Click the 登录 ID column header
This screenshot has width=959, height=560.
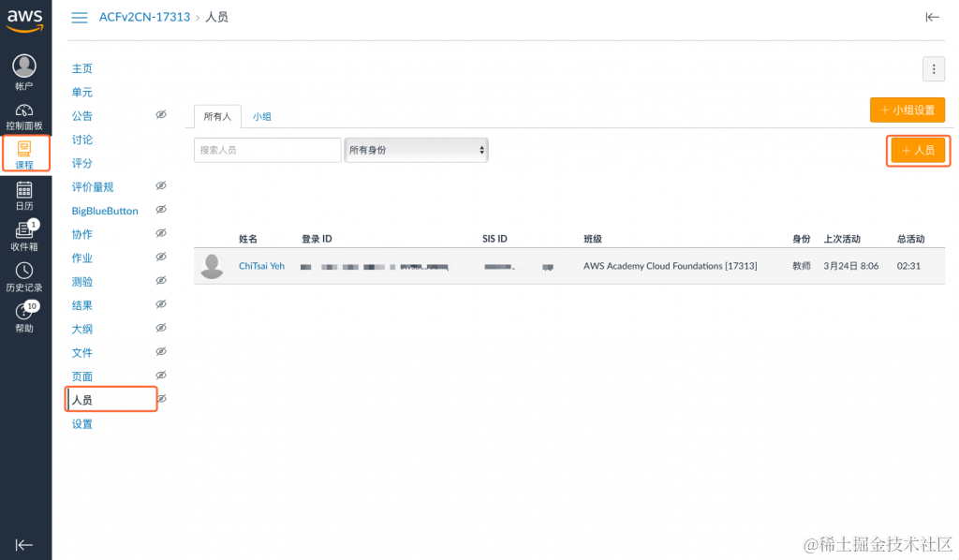pyautogui.click(x=317, y=239)
